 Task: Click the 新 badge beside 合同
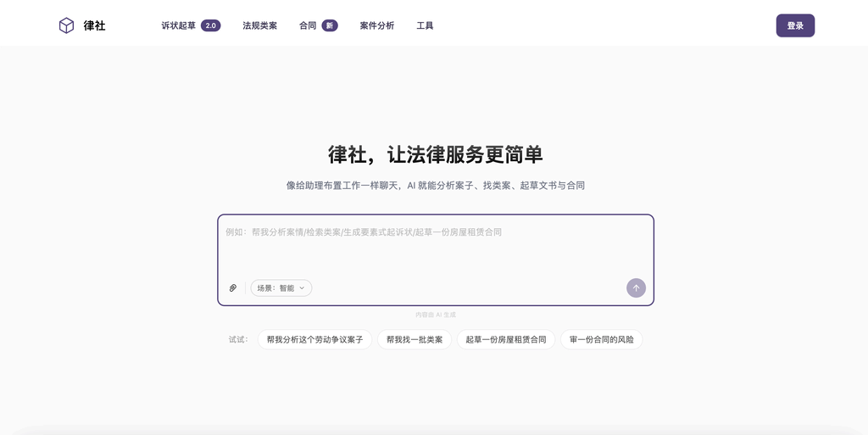point(330,25)
